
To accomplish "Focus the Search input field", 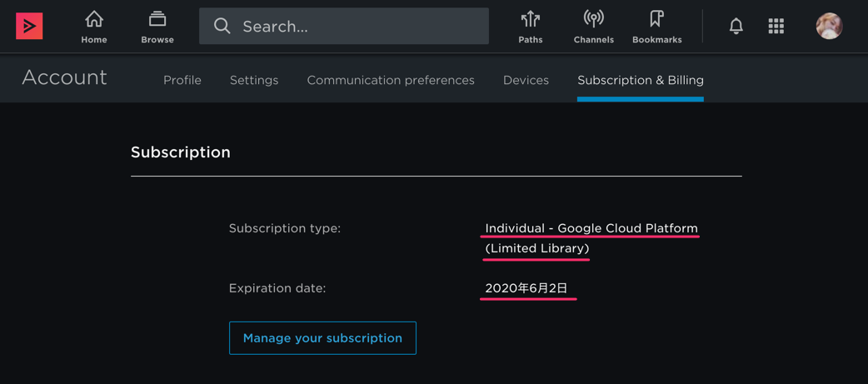I will (x=344, y=26).
